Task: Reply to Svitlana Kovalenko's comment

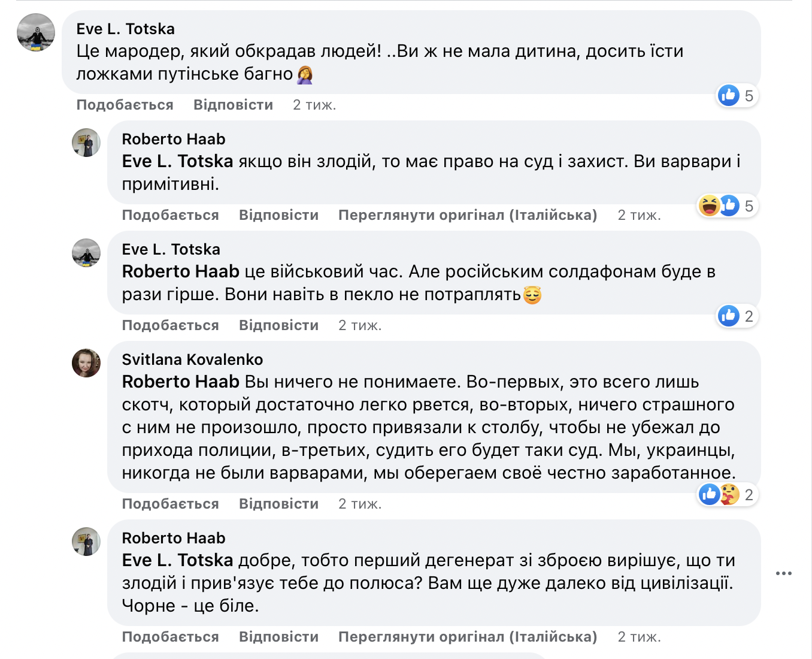Action: tap(278, 504)
